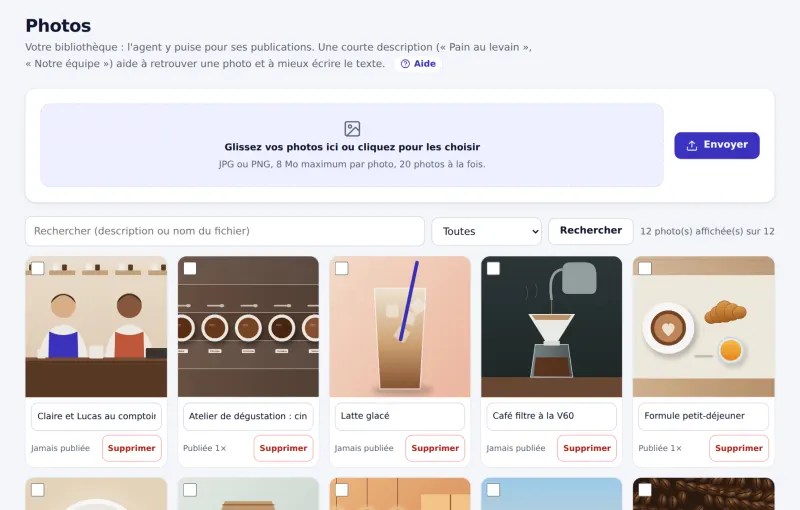The height and width of the screenshot is (510, 800).
Task: Open the breakfast croissant thumbnail
Action: tap(704, 326)
